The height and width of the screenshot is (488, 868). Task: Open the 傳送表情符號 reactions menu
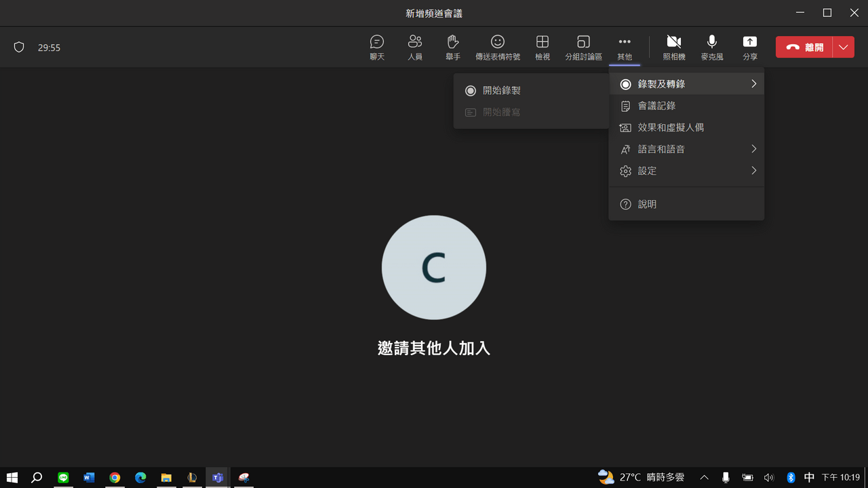[x=498, y=47]
